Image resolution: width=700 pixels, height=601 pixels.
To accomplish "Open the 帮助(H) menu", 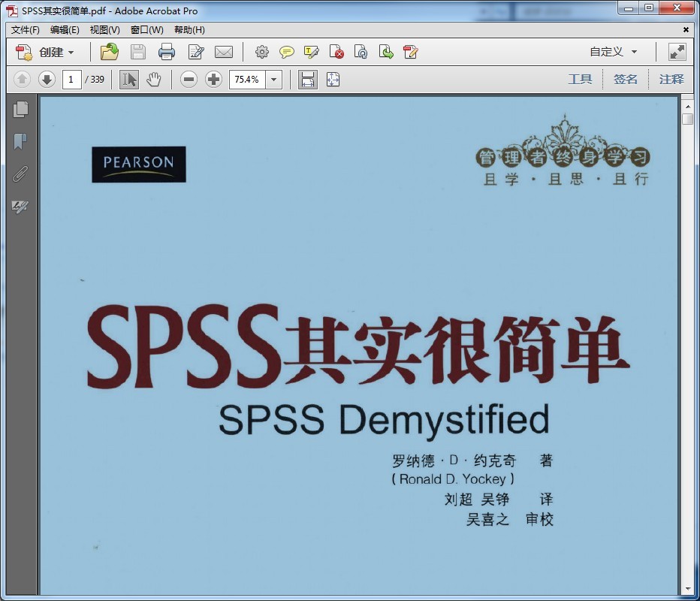I will (x=189, y=29).
